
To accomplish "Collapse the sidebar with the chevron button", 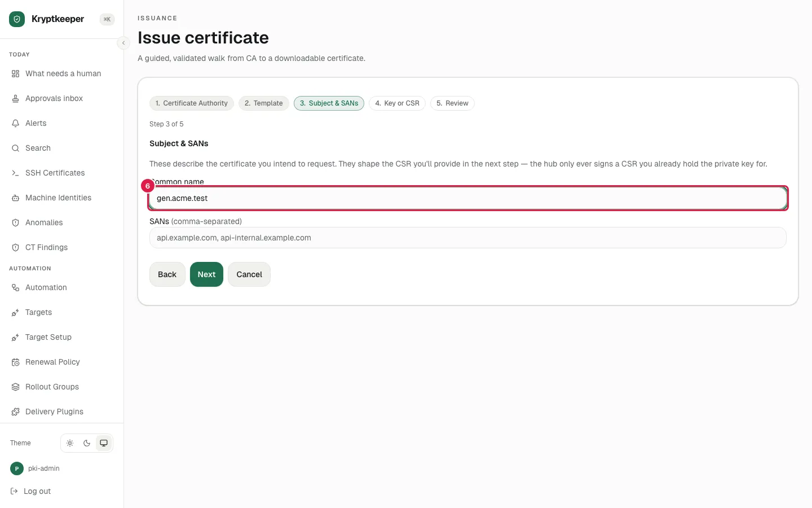I will [x=123, y=43].
